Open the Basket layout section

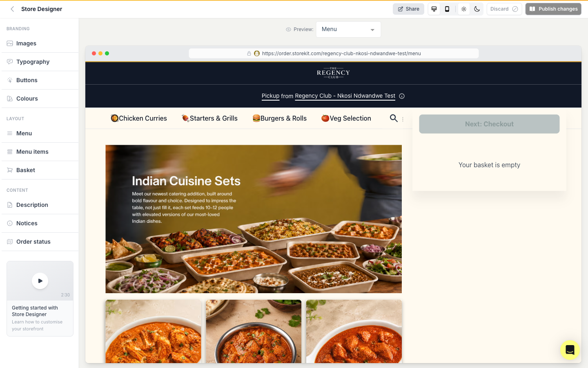pyautogui.click(x=40, y=170)
